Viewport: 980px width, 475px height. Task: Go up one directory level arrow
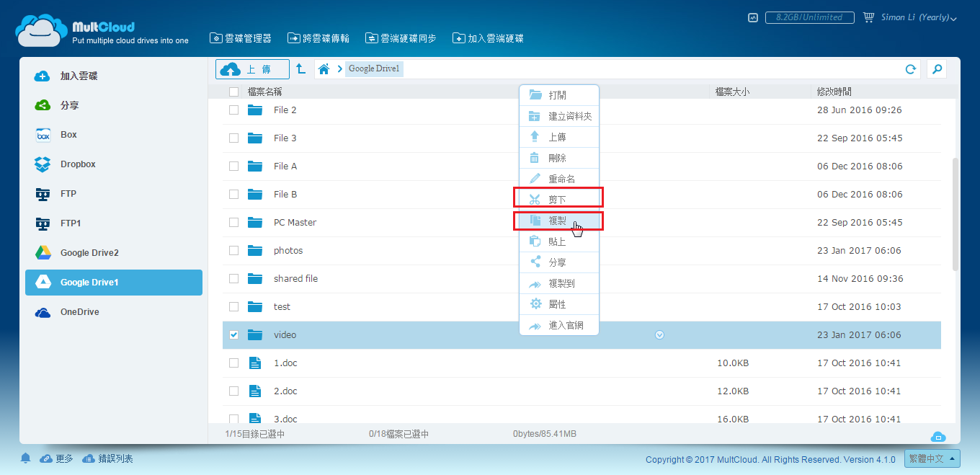tap(301, 69)
